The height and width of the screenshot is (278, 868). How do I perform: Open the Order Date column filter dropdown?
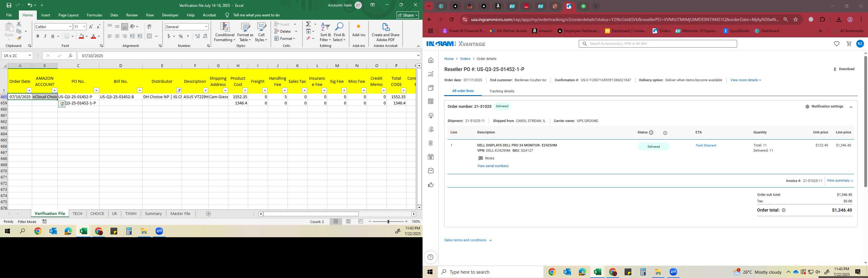point(29,90)
